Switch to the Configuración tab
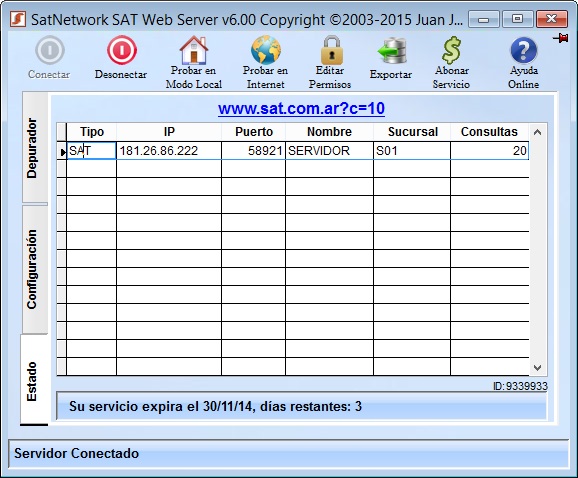This screenshot has width=578, height=478. [x=35, y=269]
